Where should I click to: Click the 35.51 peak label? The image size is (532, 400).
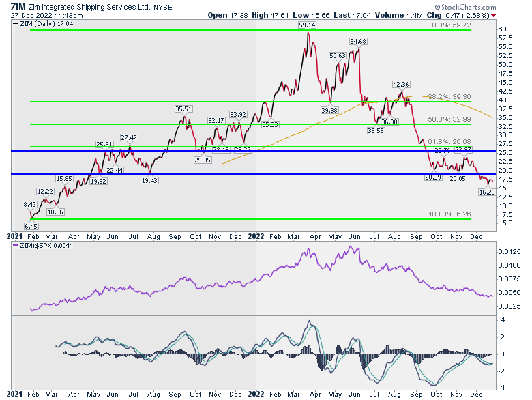[183, 109]
